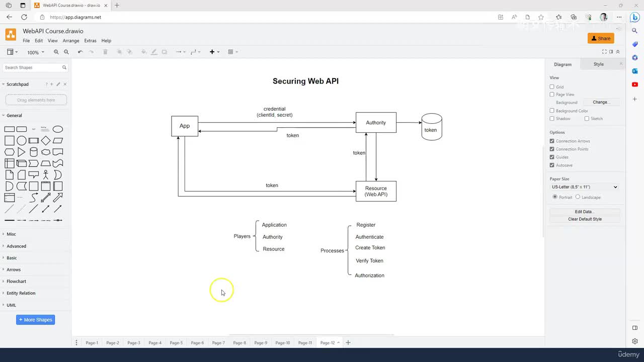Select the ellipse shape in General
Viewport: 644px width, 362px height.
pos(58,129)
